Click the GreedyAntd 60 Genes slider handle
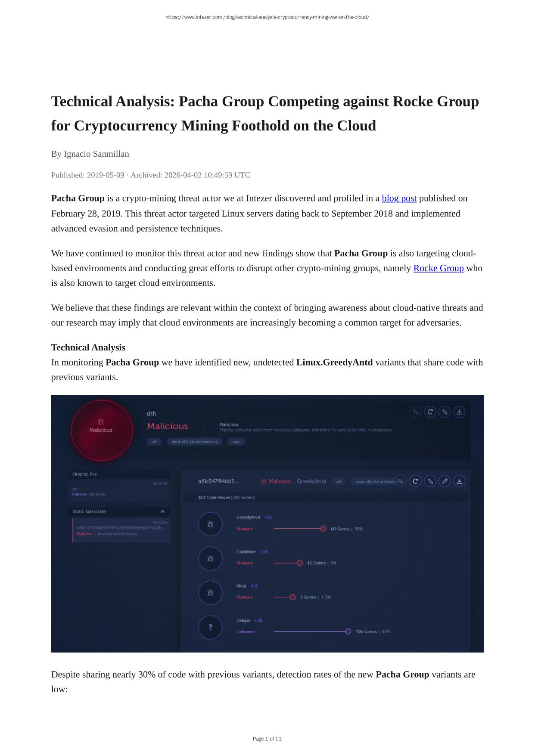This screenshot has width=535, height=756. 323,529
